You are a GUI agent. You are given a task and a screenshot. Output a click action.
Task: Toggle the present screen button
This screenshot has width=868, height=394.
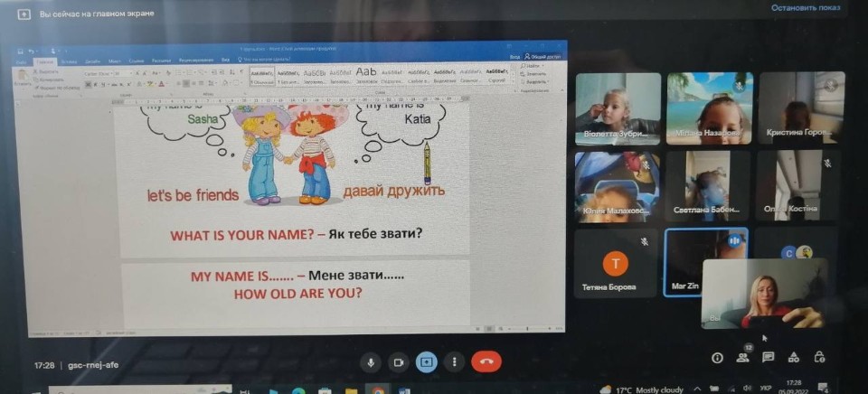click(x=426, y=361)
